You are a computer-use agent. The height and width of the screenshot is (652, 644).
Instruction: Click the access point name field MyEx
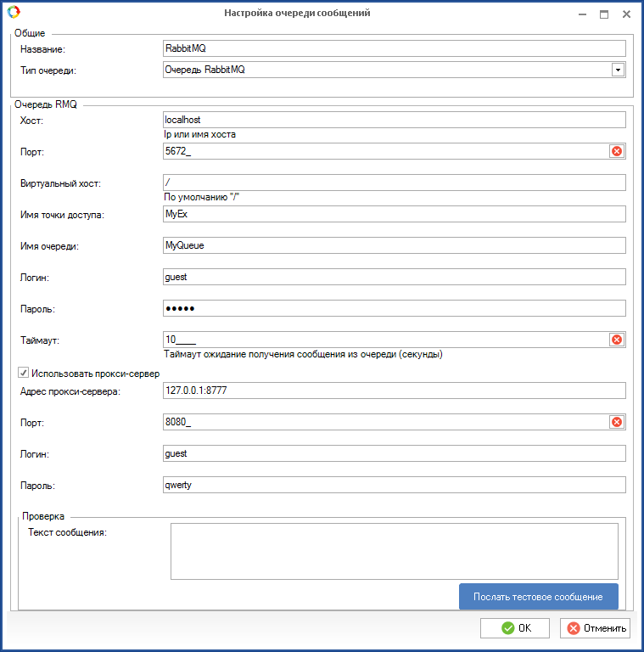click(x=394, y=214)
